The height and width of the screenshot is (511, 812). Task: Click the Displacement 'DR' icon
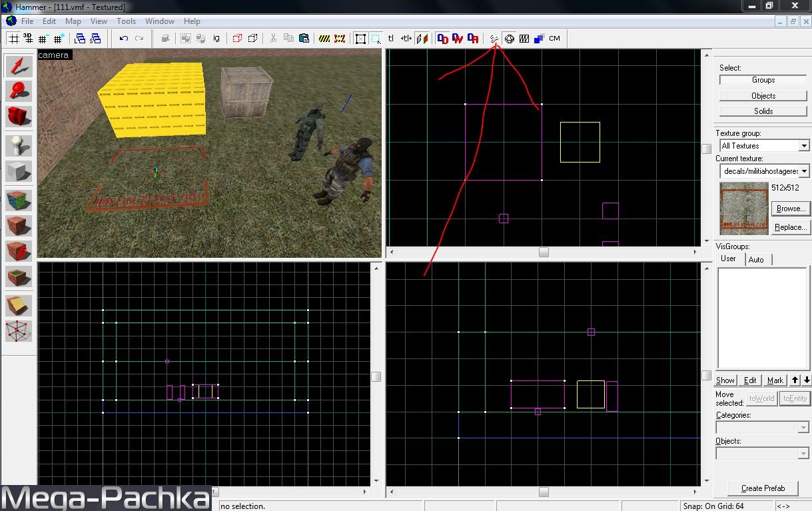click(473, 39)
